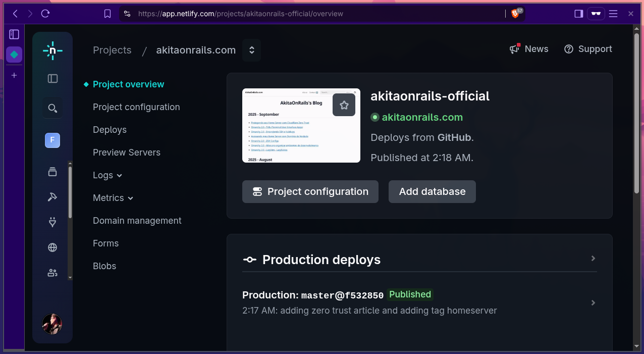The image size is (644, 354).
Task: Open the builds hammer icon in sidebar
Action: pyautogui.click(x=52, y=197)
